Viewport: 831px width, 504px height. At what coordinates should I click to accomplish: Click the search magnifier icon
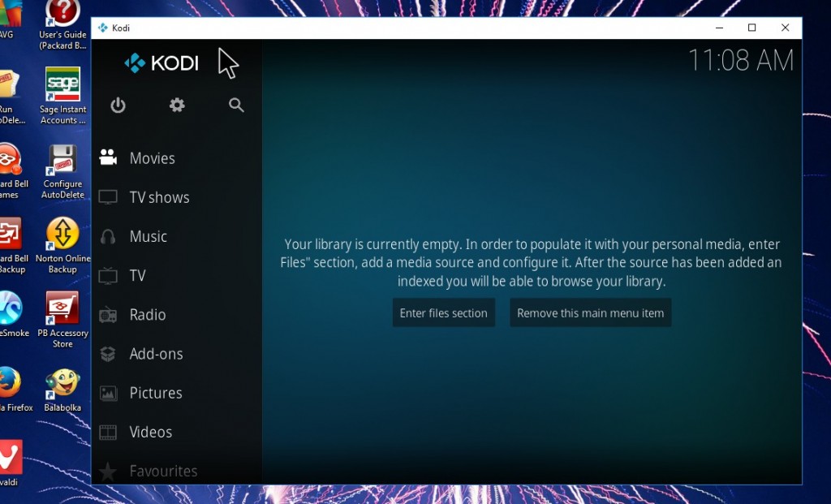(x=235, y=106)
